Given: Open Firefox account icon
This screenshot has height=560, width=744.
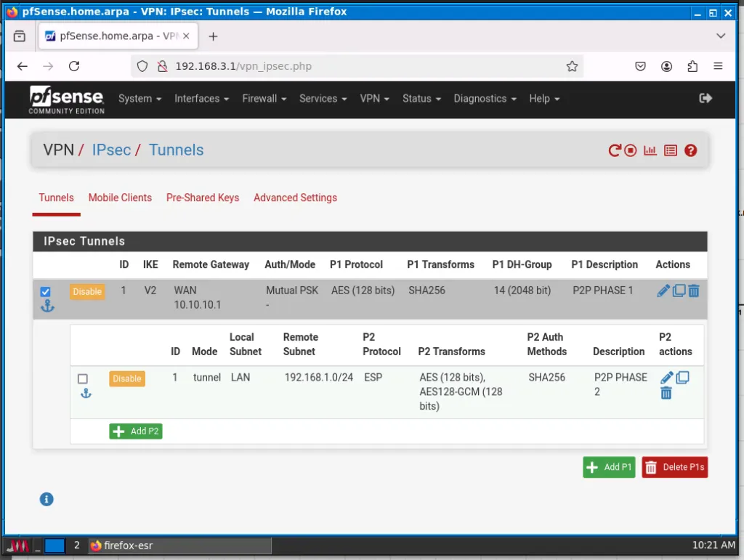Looking at the screenshot, I should [666, 66].
